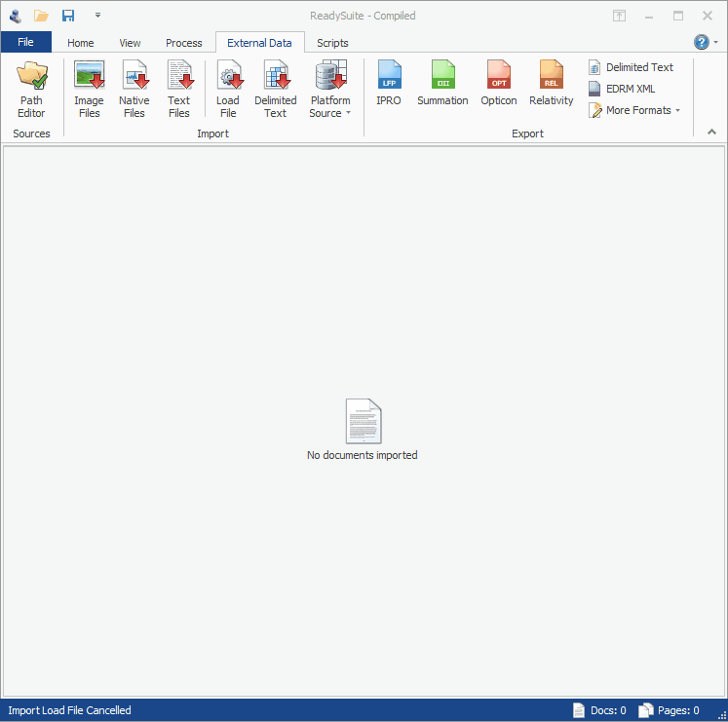This screenshot has height=722, width=728.
Task: Export to Opticon OPT format
Action: pyautogui.click(x=499, y=84)
